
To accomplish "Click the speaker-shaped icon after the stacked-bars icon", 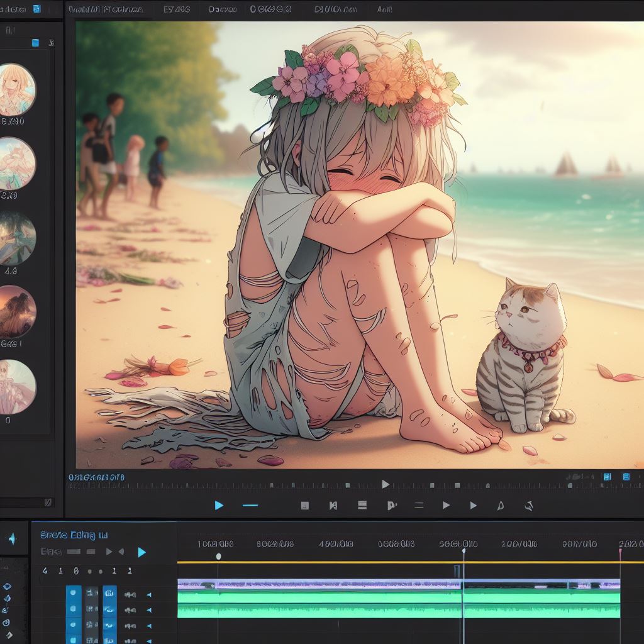I will [x=392, y=506].
